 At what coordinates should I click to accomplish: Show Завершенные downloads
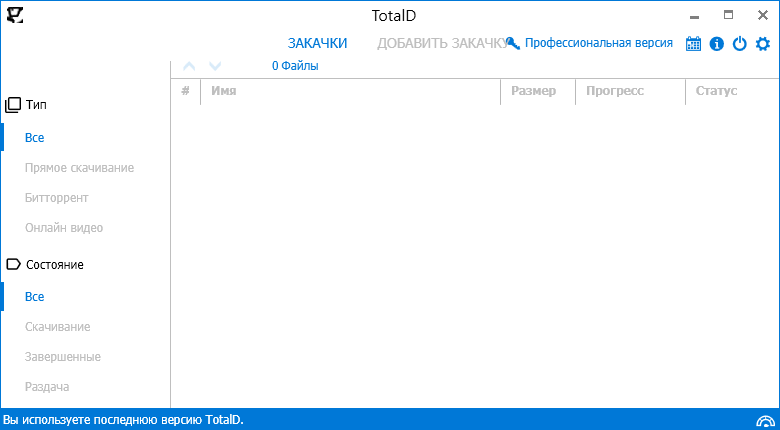63,357
